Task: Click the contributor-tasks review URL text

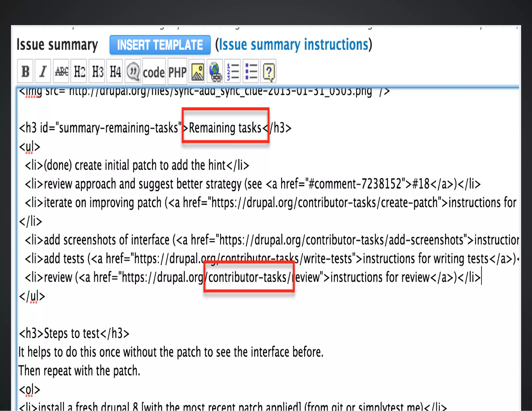Action: tap(249, 277)
